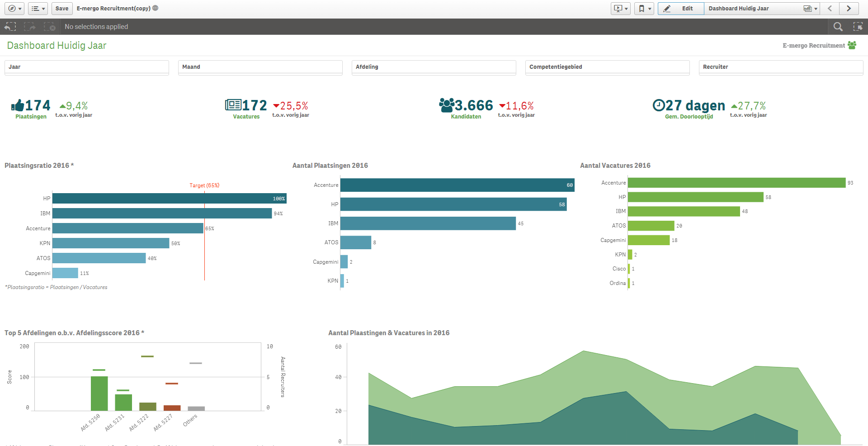Open the selections tool icon

pos(858,27)
